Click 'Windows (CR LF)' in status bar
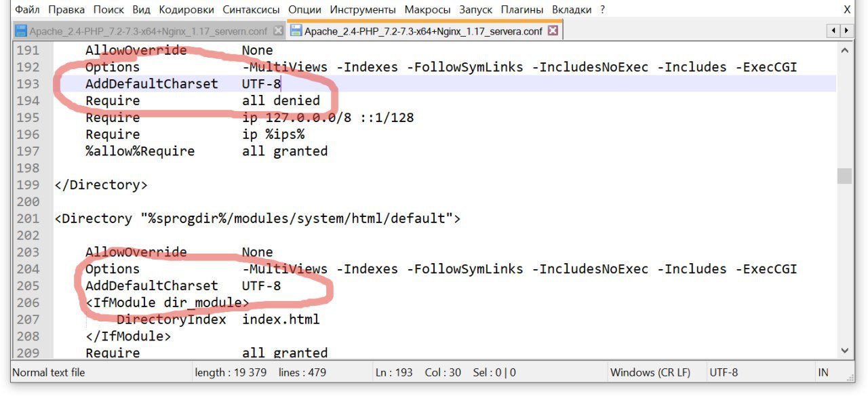The image size is (868, 396). [x=650, y=372]
